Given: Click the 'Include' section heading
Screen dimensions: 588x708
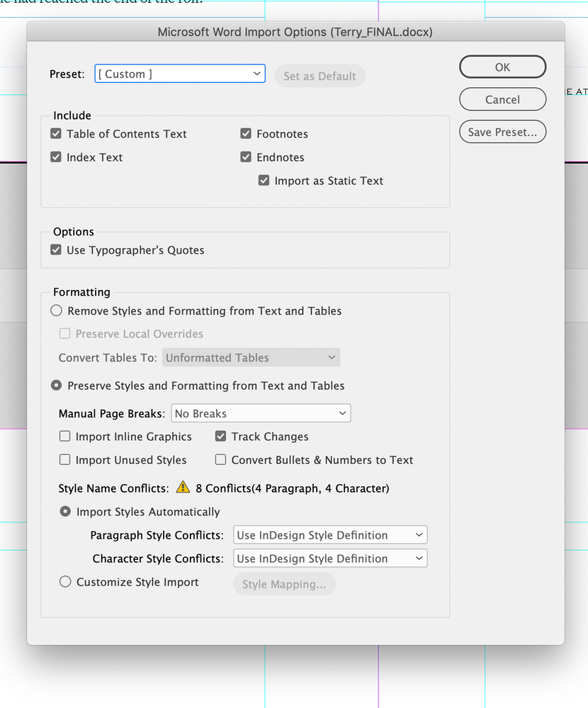Looking at the screenshot, I should click(x=72, y=116).
